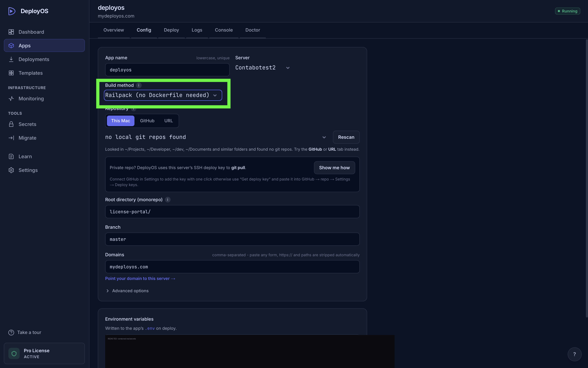Open the Build method Railpack dropdown
Image resolution: width=588 pixels, height=368 pixels.
point(163,95)
